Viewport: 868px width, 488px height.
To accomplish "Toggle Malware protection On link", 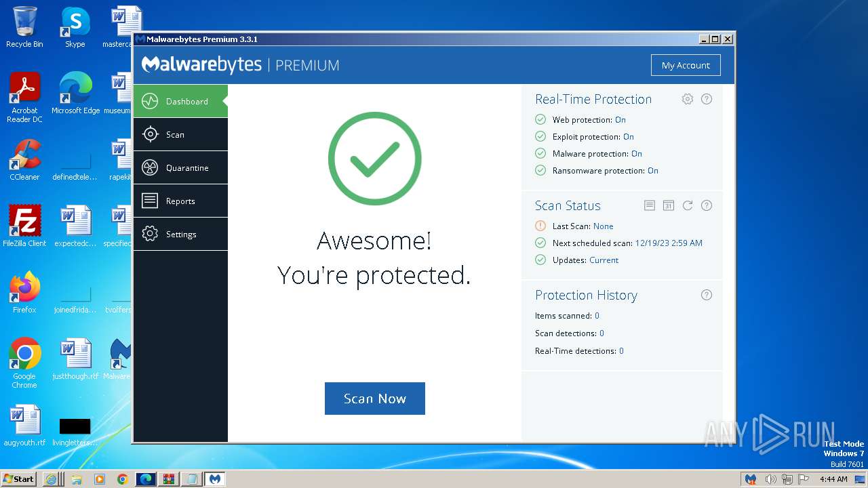I will tap(637, 154).
